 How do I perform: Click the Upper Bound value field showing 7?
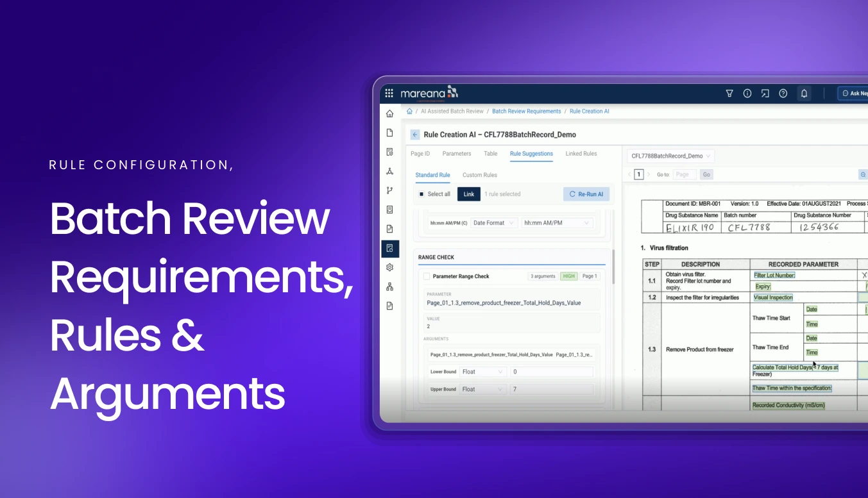[551, 389]
